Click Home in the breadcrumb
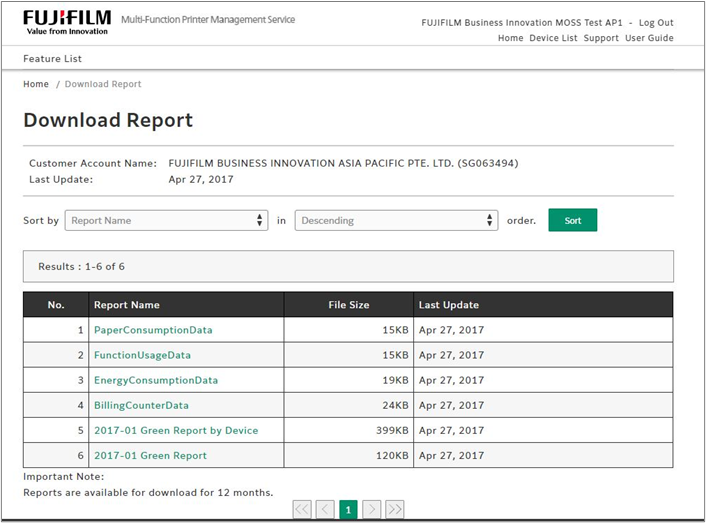 (x=36, y=84)
